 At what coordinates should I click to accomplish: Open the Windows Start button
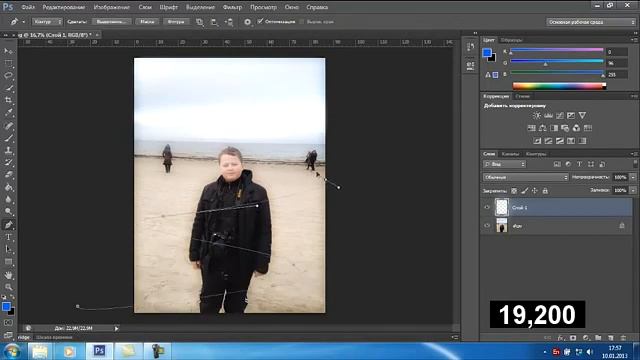[12, 351]
